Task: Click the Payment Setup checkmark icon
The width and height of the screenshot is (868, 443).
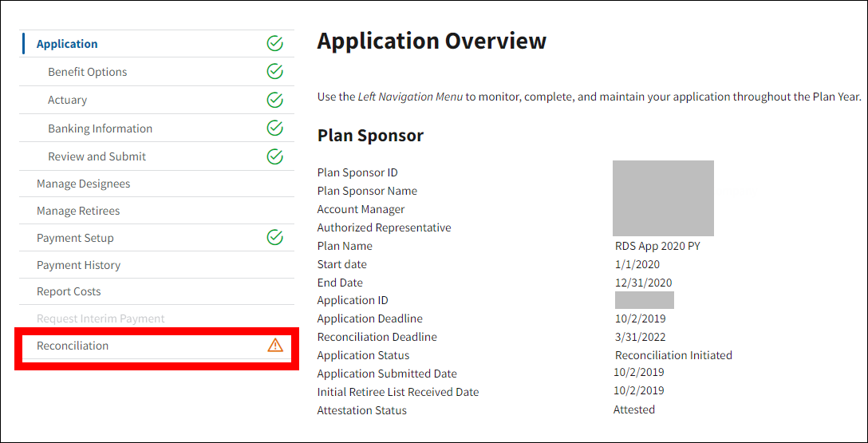Action: click(274, 237)
